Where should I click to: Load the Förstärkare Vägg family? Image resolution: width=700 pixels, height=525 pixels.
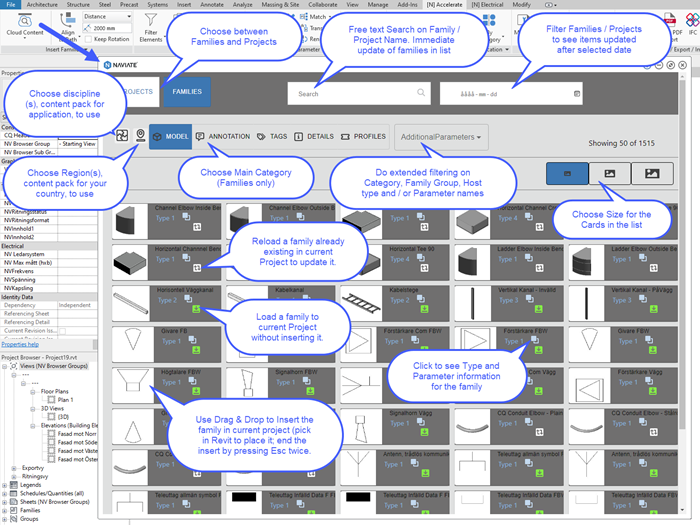click(653, 391)
